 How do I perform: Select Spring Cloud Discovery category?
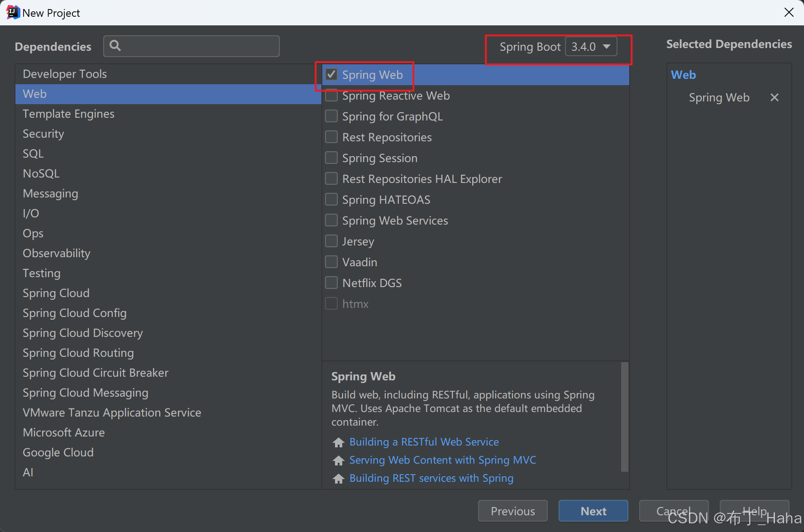tap(168, 333)
